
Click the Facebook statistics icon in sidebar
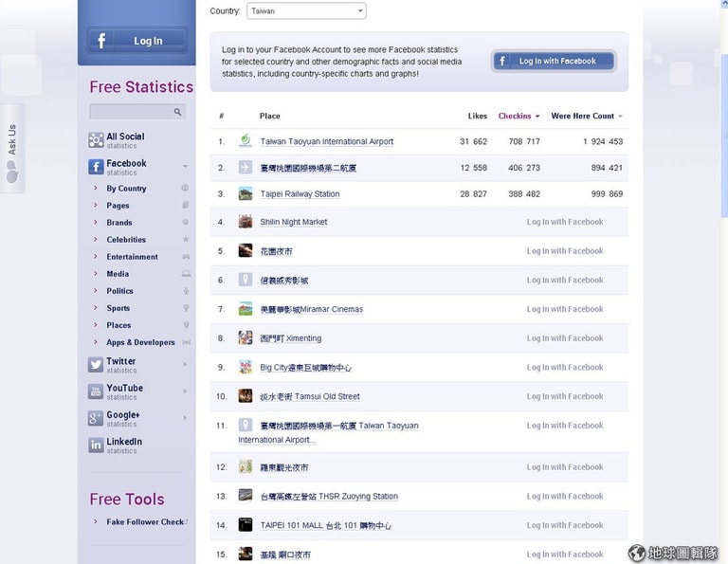click(96, 167)
